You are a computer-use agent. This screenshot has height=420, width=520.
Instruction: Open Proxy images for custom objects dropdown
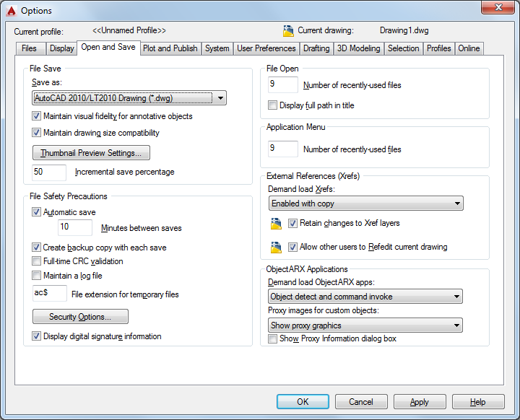(365, 325)
